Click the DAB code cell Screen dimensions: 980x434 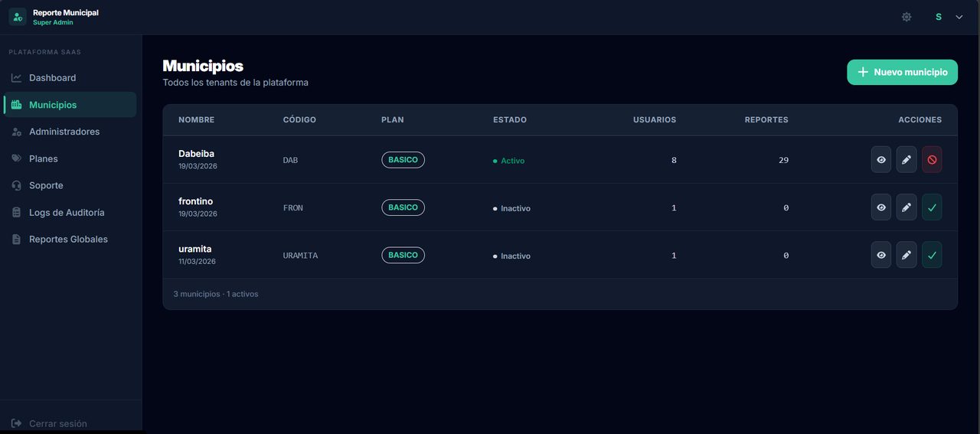click(290, 161)
